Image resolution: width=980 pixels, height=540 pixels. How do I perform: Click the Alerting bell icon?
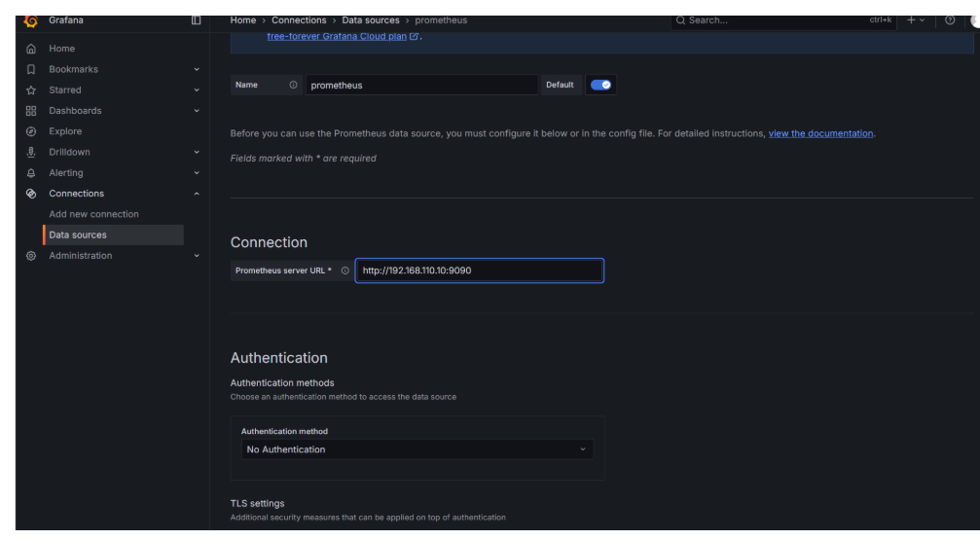[x=30, y=173]
